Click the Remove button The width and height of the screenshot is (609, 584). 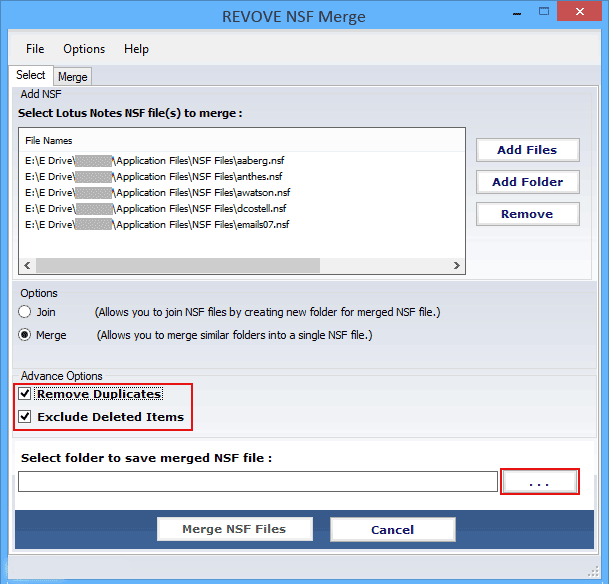527,214
